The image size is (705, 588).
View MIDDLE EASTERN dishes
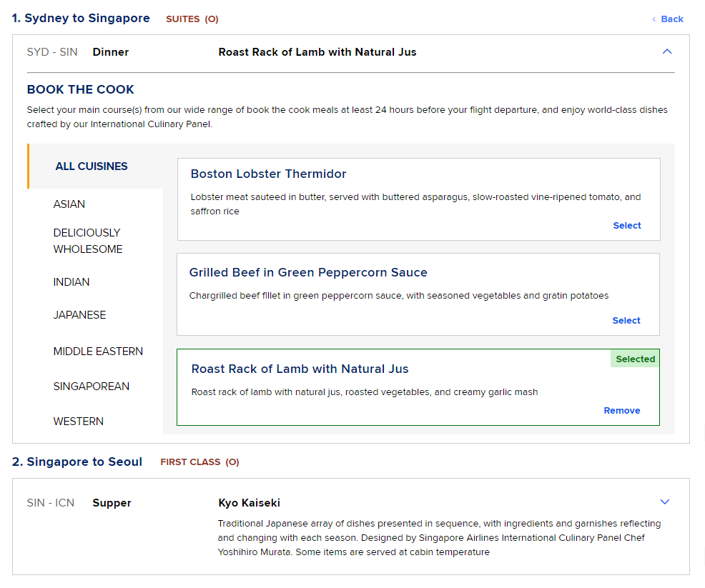tap(98, 352)
